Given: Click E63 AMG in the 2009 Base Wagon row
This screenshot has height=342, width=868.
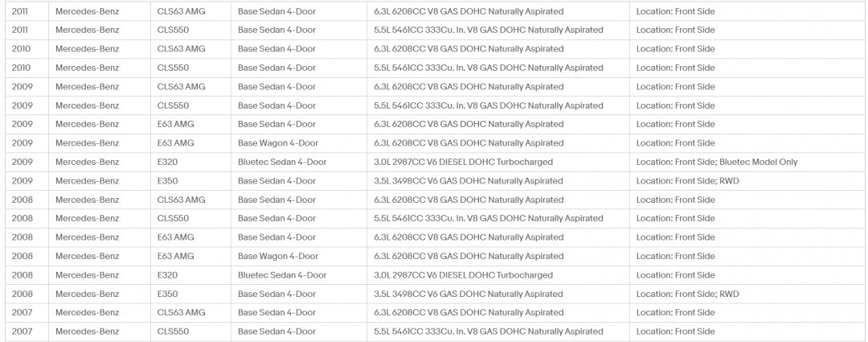Looking at the screenshot, I should pos(175,143).
